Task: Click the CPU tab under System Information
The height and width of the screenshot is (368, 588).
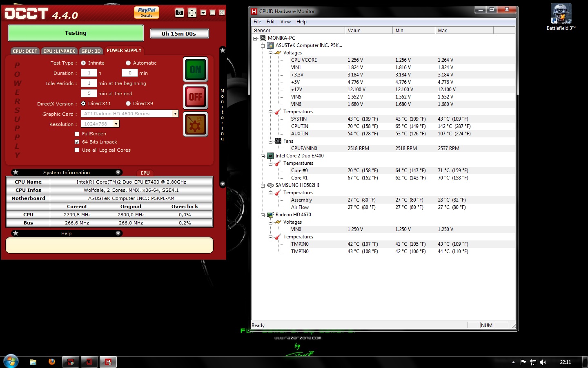Action: point(145,173)
